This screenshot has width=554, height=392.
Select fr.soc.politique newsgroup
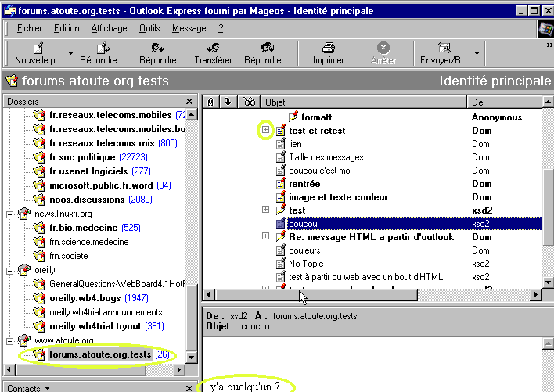82,157
